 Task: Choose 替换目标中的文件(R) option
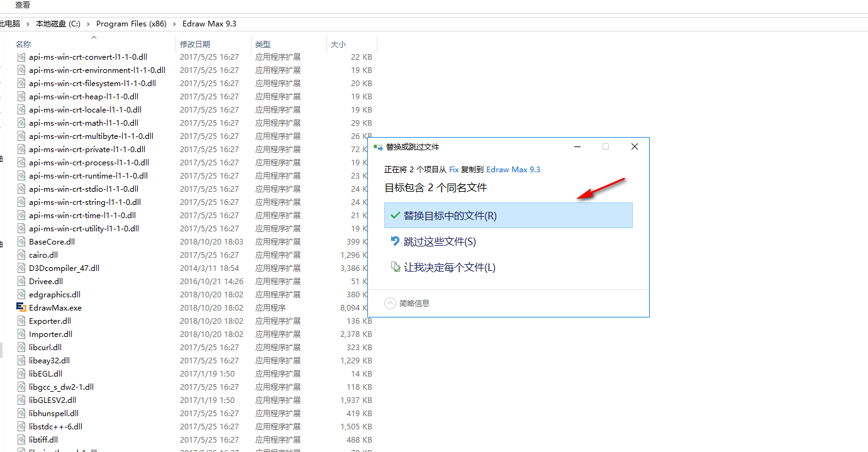click(x=450, y=216)
